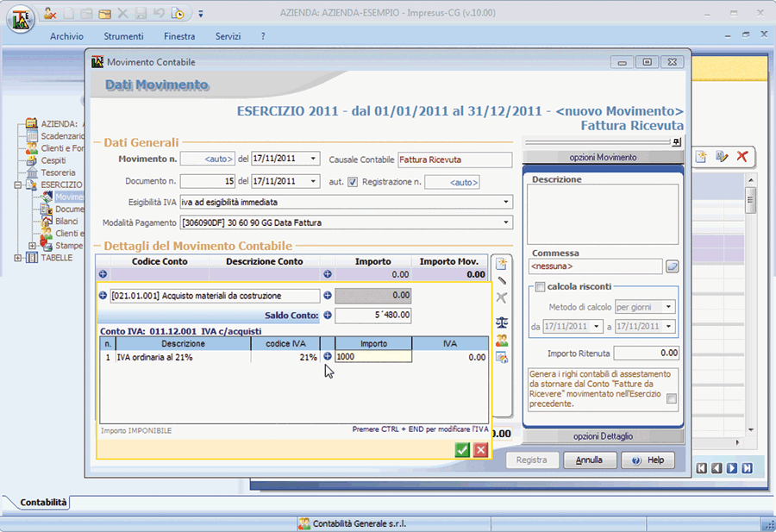This screenshot has width=776, height=532.
Task: Click the Documento n. field with 15
Action: (x=207, y=181)
